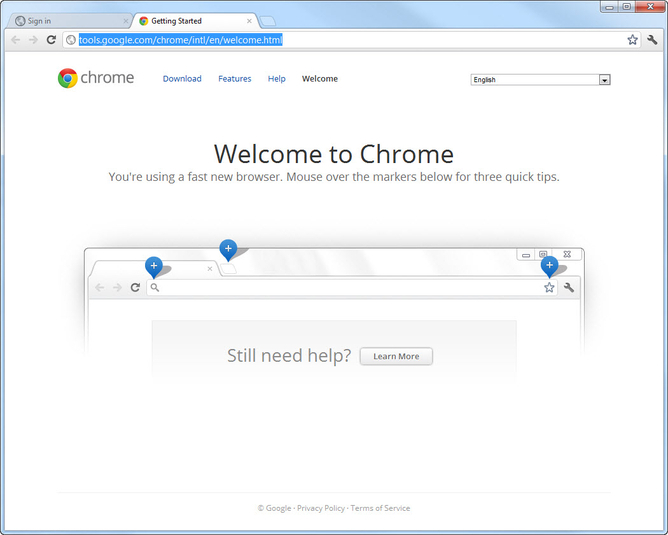Close the Sign in tab

coord(125,21)
